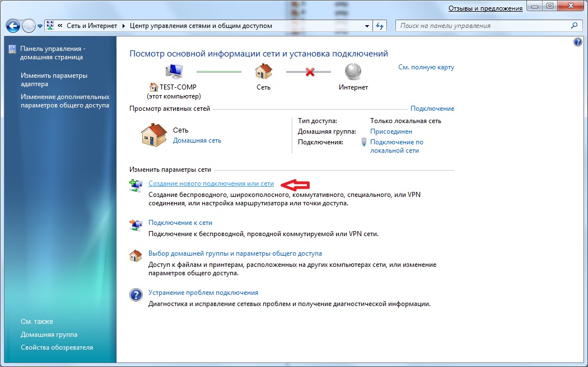
Task: Expand the arrow after 'Сеть и Интернет' breadcrumb
Action: coord(124,26)
